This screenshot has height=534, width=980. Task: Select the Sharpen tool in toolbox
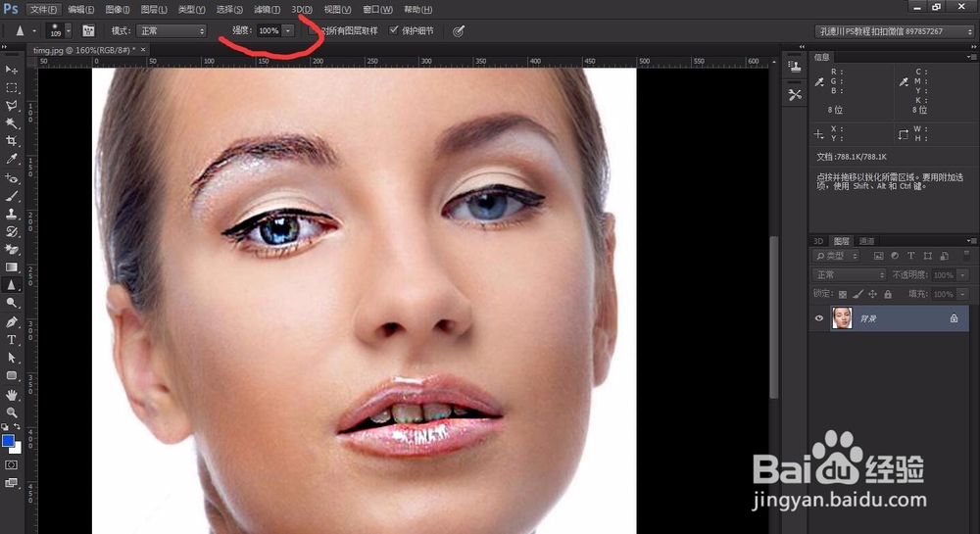[x=11, y=285]
